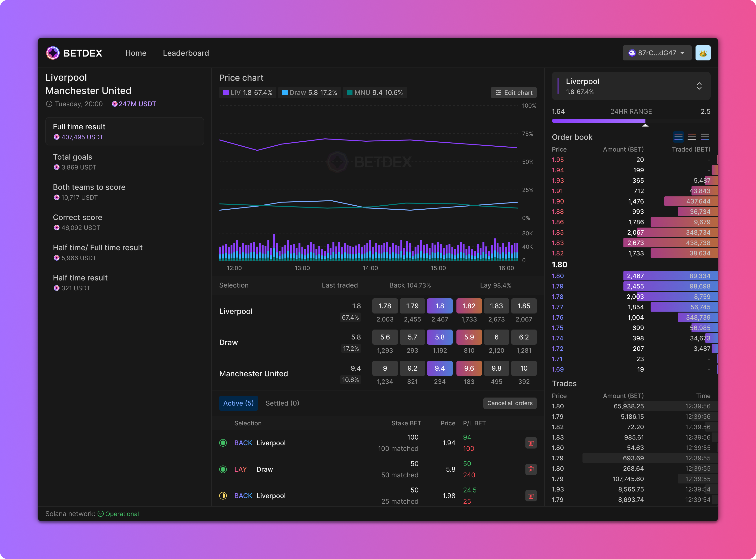The width and height of the screenshot is (756, 559).
Task: Delete the BACK Liverpool 1.98 order
Action: tap(531, 496)
